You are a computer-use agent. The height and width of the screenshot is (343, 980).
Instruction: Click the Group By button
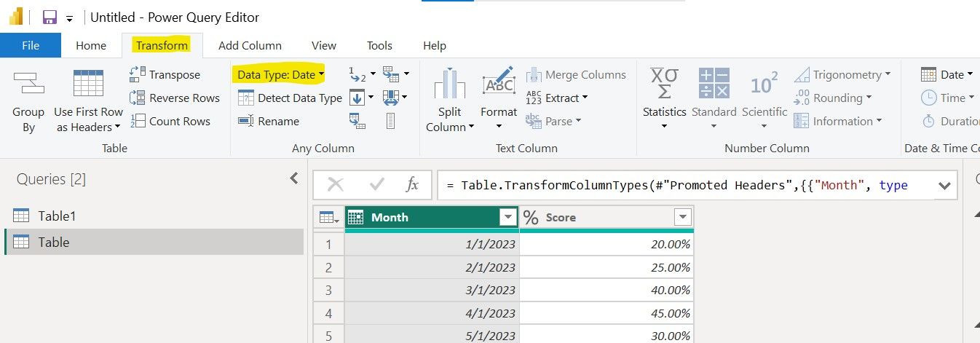pyautogui.click(x=28, y=102)
